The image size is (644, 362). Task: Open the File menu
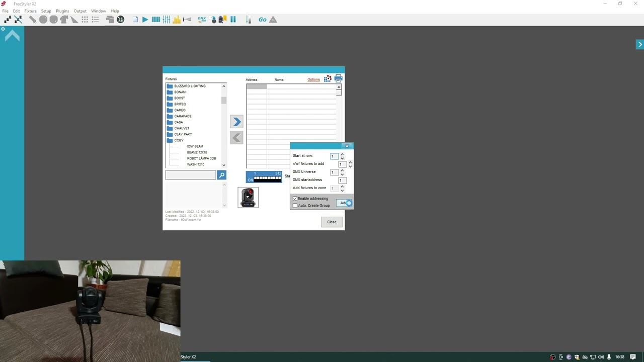(x=5, y=11)
